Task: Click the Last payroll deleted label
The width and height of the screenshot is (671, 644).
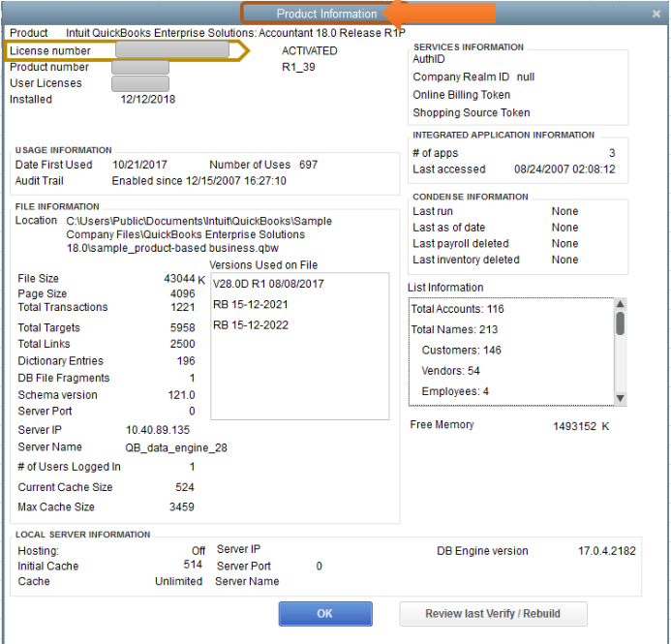Action: 461,243
